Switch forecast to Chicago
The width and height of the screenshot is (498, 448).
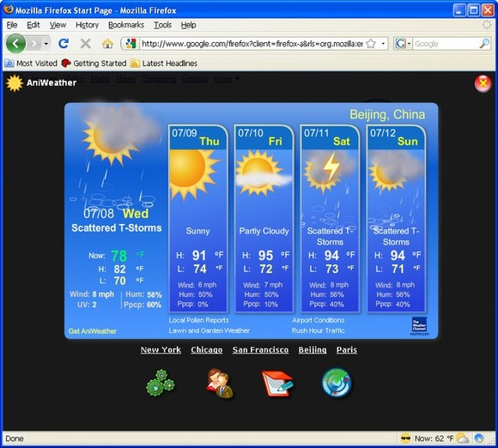[x=207, y=350]
